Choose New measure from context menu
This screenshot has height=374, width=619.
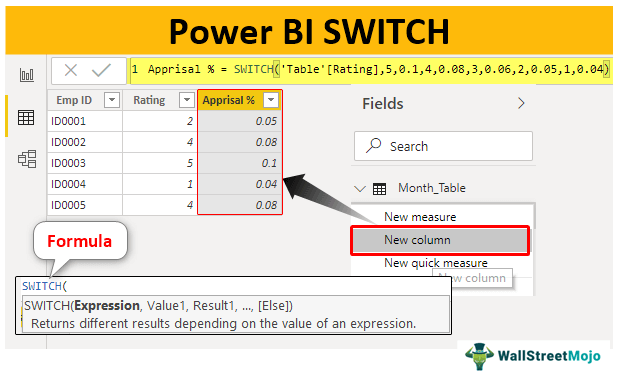pyautogui.click(x=420, y=217)
